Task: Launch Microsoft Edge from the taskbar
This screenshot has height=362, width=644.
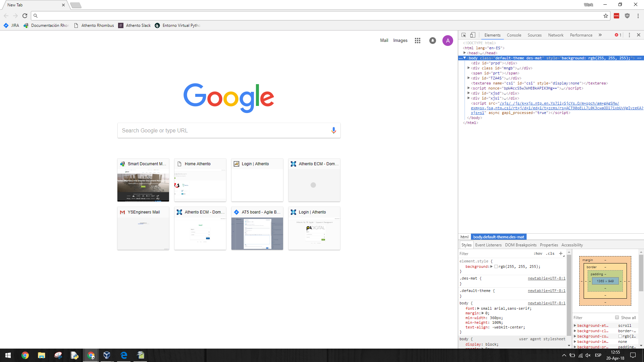Action: pos(124,355)
